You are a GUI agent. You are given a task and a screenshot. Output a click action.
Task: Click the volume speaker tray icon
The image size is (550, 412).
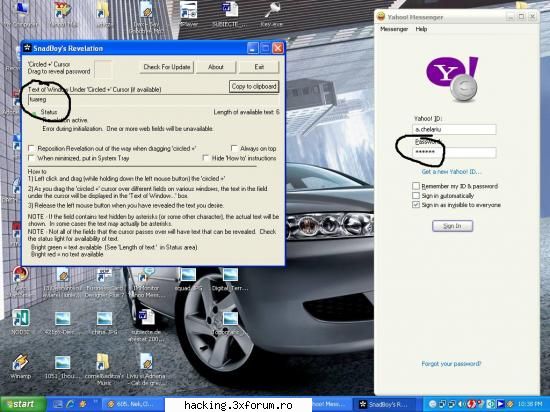click(x=462, y=404)
